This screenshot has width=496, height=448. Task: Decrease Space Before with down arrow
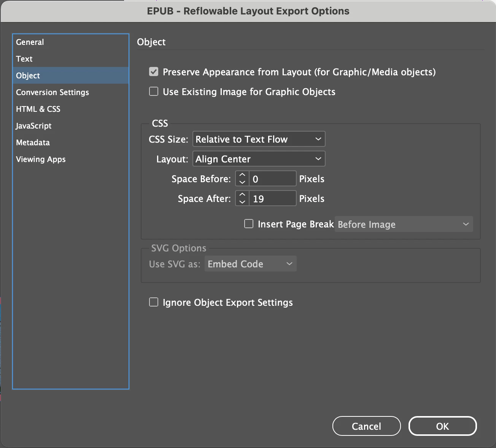(242, 182)
